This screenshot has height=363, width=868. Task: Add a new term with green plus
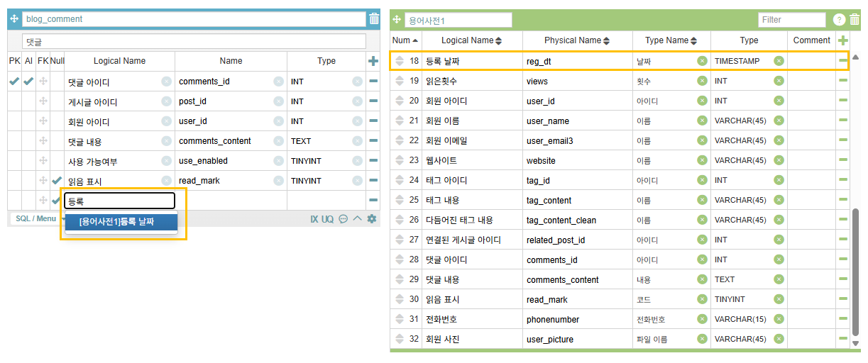click(x=843, y=40)
